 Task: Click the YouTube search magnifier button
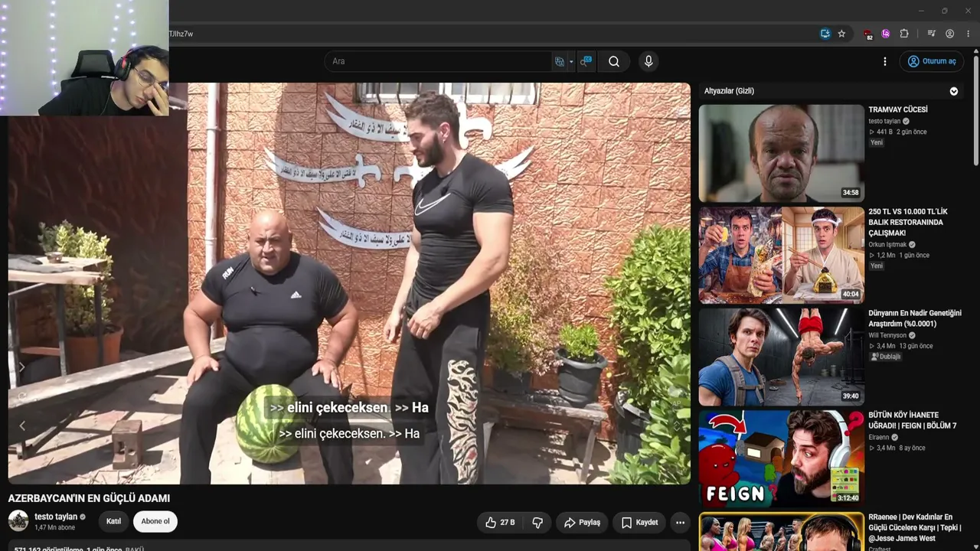[614, 61]
